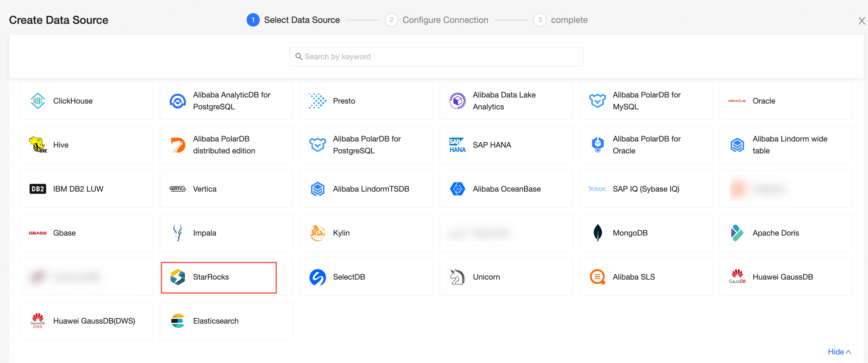Select the Vertica label

(x=204, y=189)
